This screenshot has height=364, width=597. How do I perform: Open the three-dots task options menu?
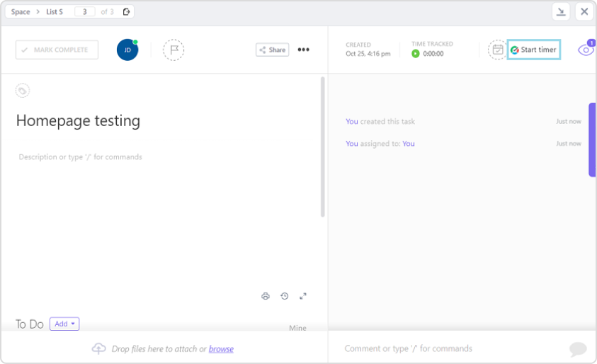pos(303,50)
